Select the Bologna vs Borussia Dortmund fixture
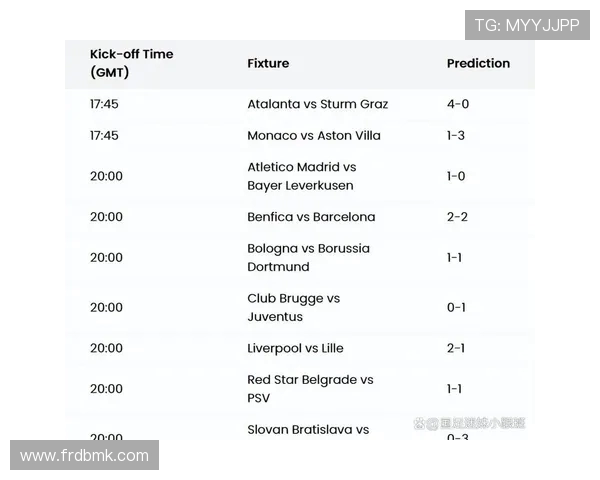600x480 pixels. [308, 257]
